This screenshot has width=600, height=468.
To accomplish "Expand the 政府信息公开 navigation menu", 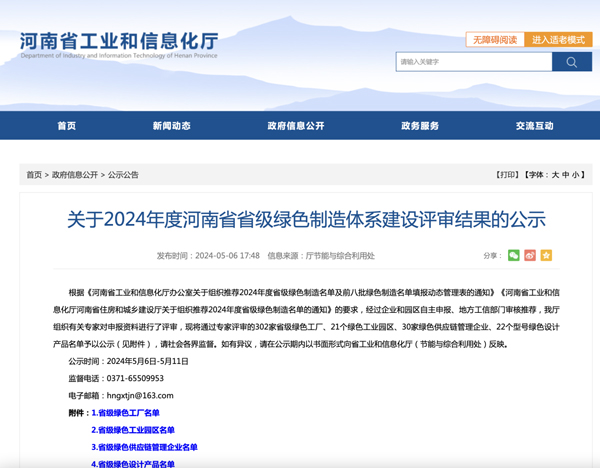I will 296,126.
